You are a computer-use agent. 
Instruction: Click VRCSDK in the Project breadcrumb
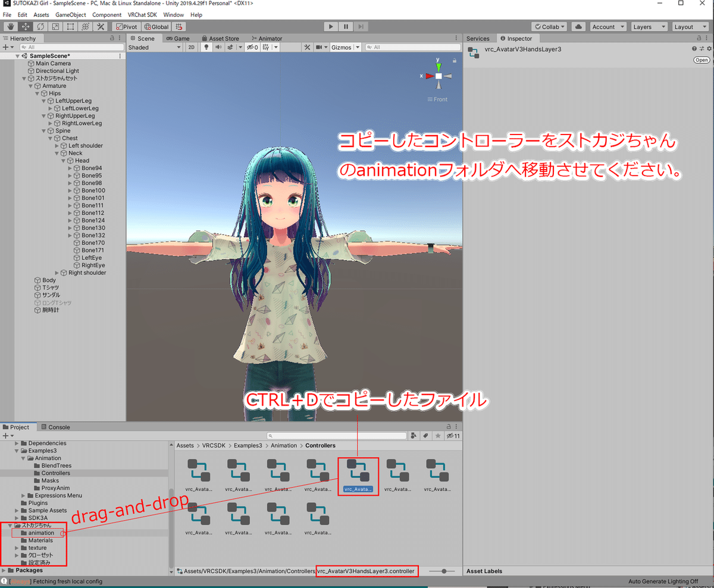212,445
